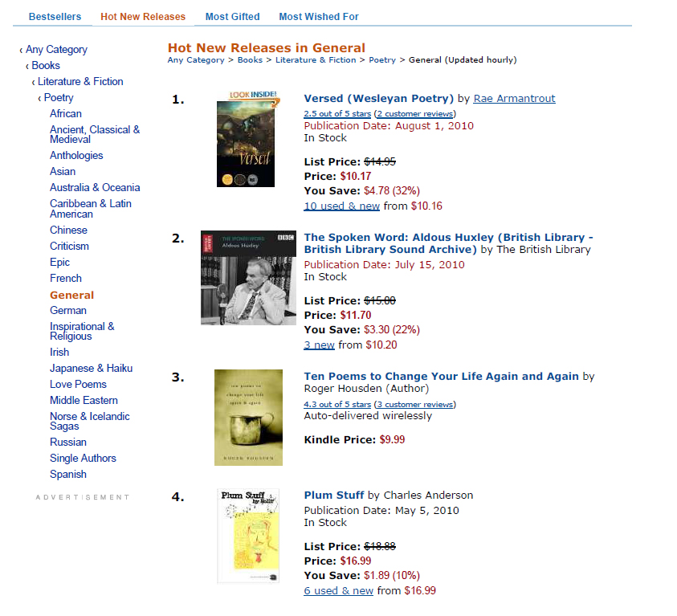Click the Aldous Huxley Spoken Word cover image
The height and width of the screenshot is (616, 677).
(248, 278)
